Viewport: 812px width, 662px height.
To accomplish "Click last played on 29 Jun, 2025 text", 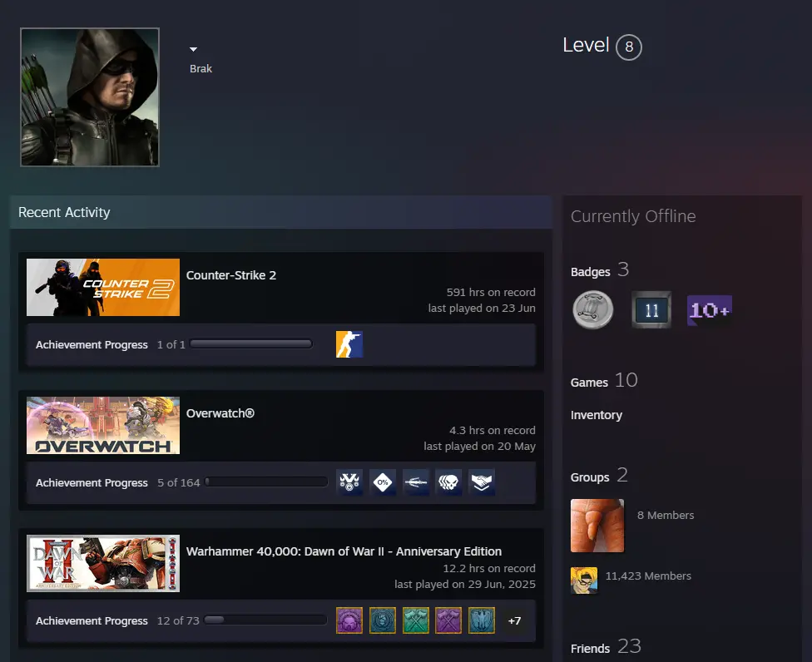I will (465, 585).
